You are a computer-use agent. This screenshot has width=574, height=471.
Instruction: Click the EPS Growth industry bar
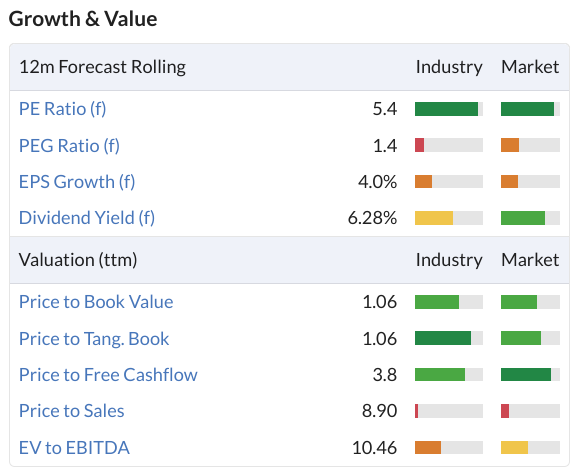click(x=449, y=182)
